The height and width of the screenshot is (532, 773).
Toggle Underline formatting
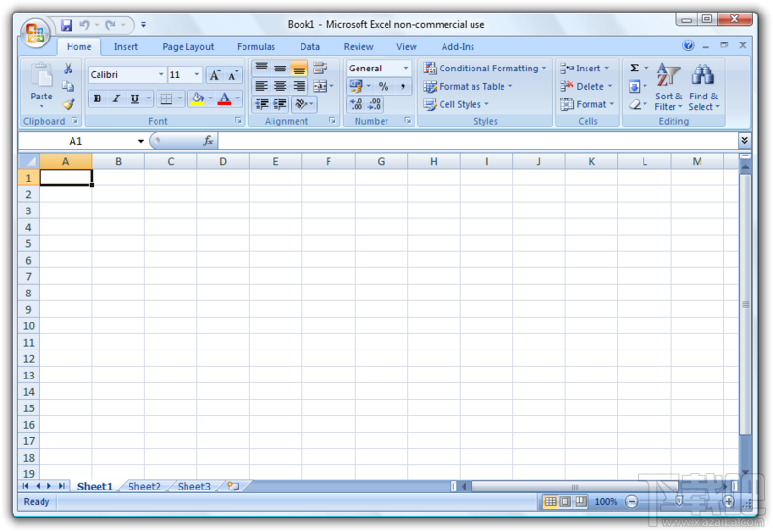point(134,98)
